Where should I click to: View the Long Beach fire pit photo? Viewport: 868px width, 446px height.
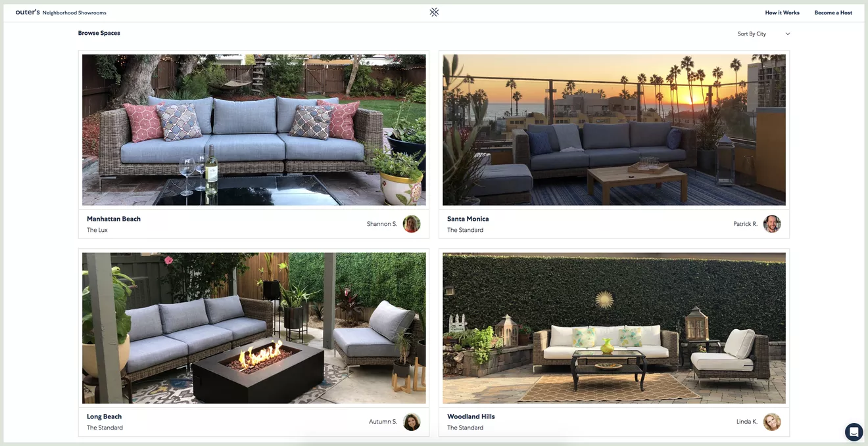click(254, 328)
